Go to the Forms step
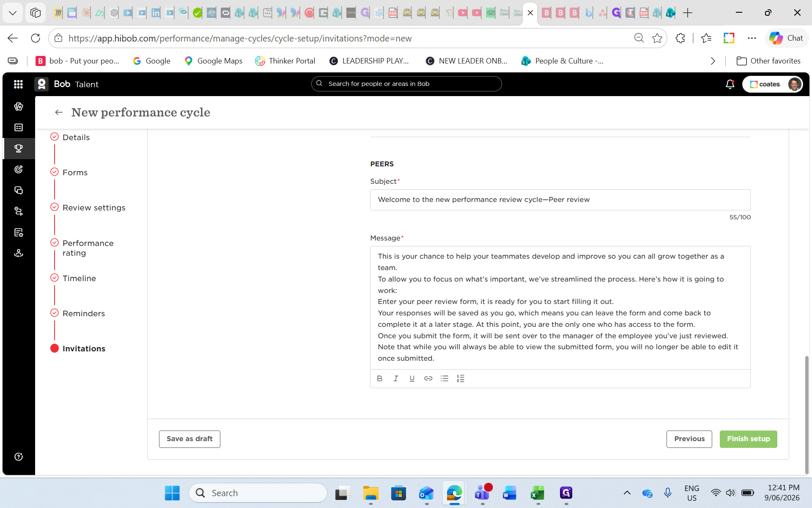 [x=75, y=172]
